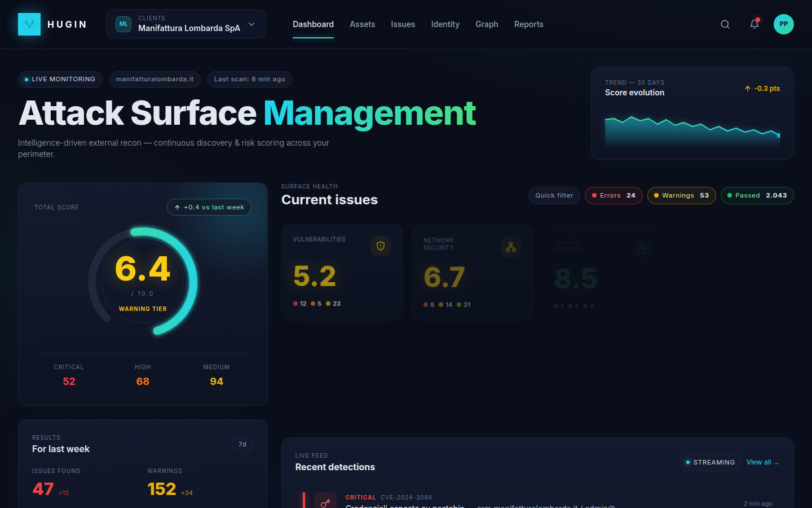Click the key icon on critical detection
Screen dimensions: 812x508
[325, 502]
